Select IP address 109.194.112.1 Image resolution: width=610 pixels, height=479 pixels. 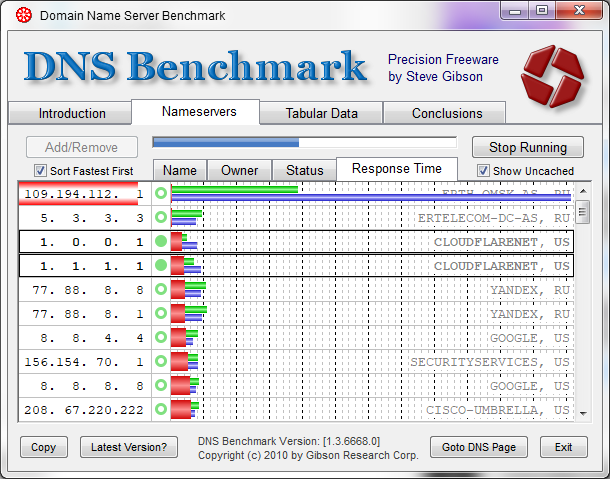84,193
